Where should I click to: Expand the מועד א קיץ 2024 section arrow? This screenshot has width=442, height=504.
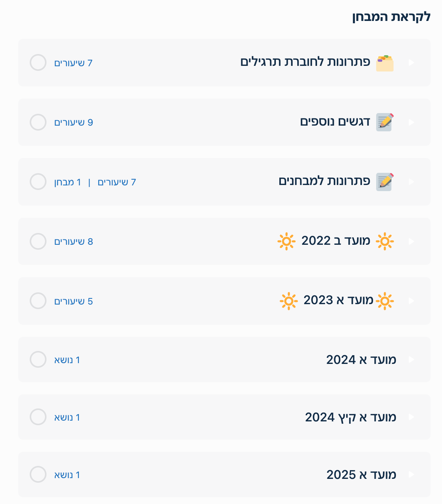coord(412,417)
